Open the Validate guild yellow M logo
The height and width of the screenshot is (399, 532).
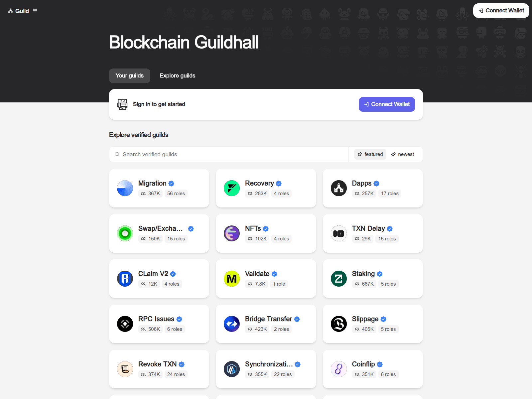[x=232, y=279]
